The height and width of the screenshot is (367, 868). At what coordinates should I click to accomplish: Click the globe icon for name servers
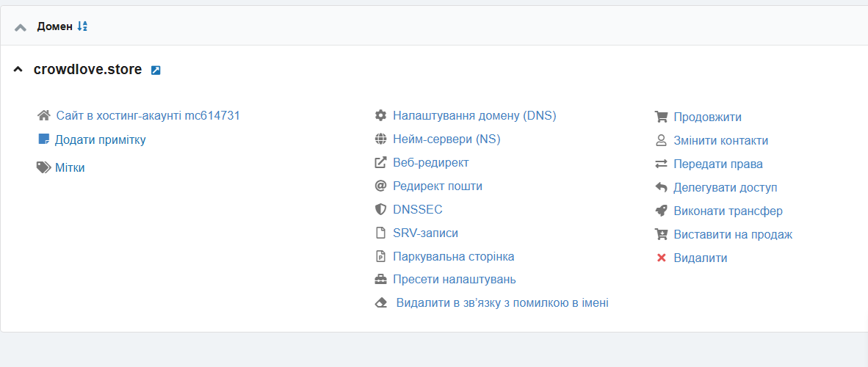[380, 139]
